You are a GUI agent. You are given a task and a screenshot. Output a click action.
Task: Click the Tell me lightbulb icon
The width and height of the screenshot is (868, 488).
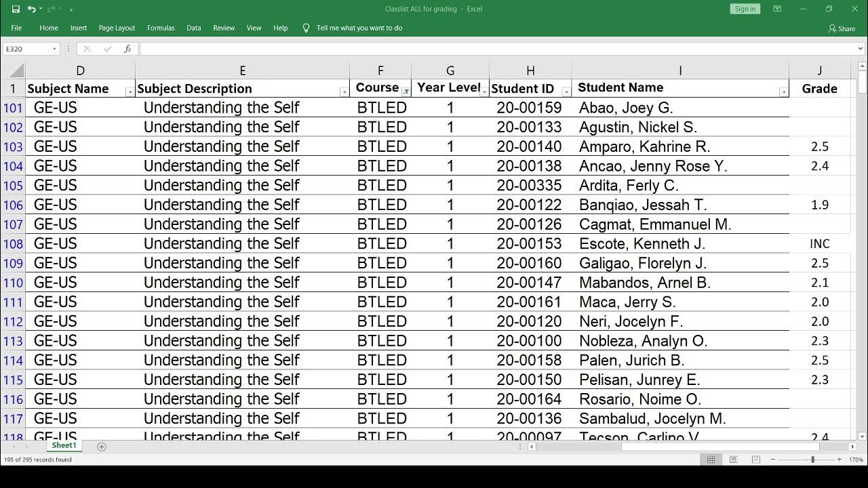pyautogui.click(x=306, y=28)
